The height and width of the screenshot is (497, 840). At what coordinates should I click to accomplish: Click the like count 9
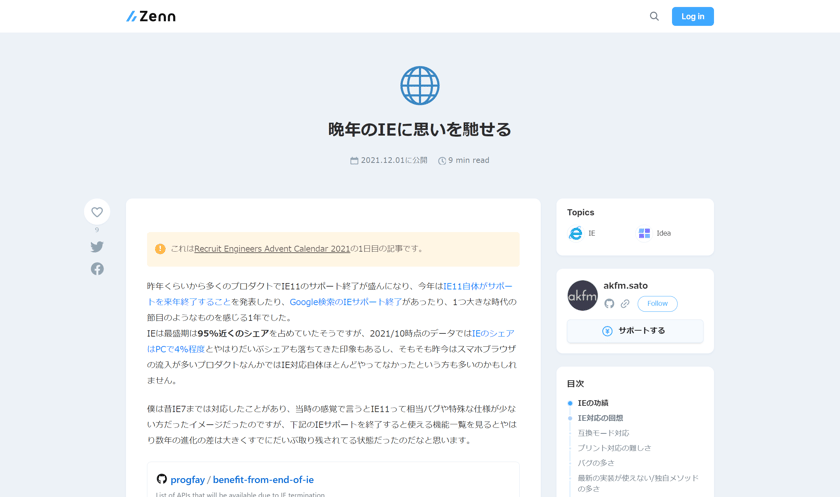coord(97,230)
